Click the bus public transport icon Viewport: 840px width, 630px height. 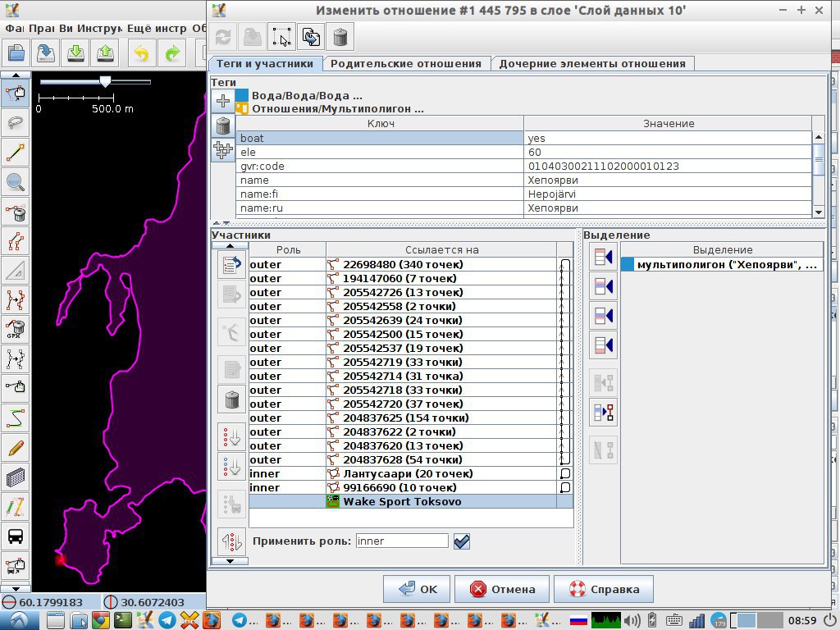(x=16, y=536)
